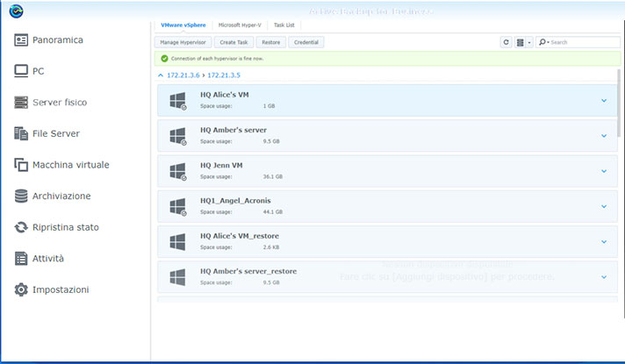Open Macchina virtuale in sidebar

click(x=70, y=165)
